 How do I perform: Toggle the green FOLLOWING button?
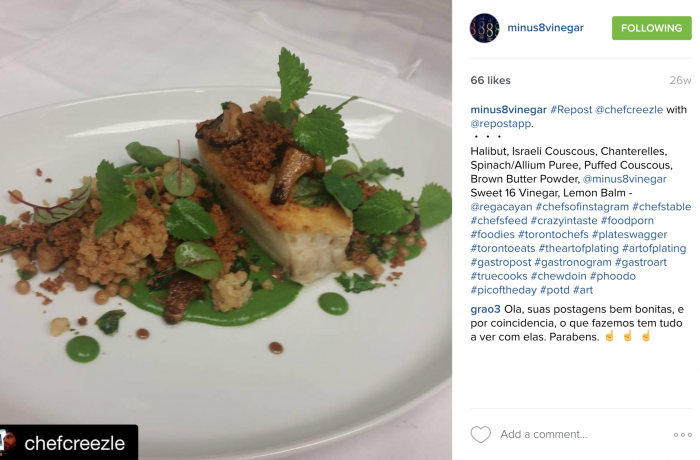(651, 28)
